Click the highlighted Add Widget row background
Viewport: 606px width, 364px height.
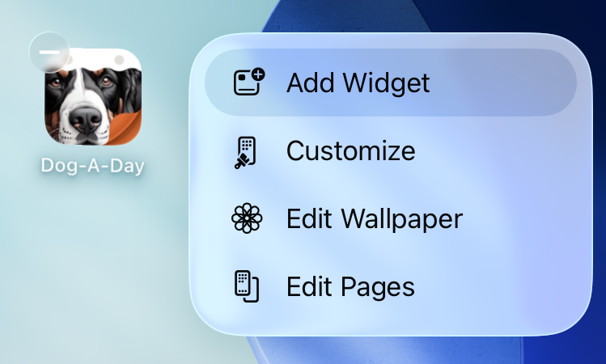[391, 83]
